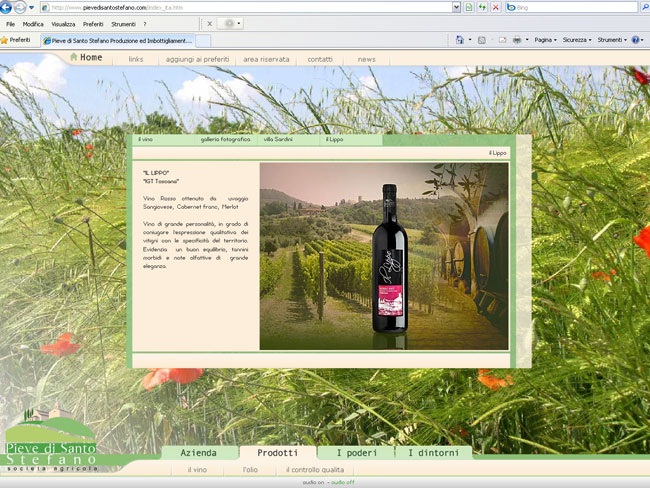
Task: Click il vino in bottom submenu
Action: 197,470
